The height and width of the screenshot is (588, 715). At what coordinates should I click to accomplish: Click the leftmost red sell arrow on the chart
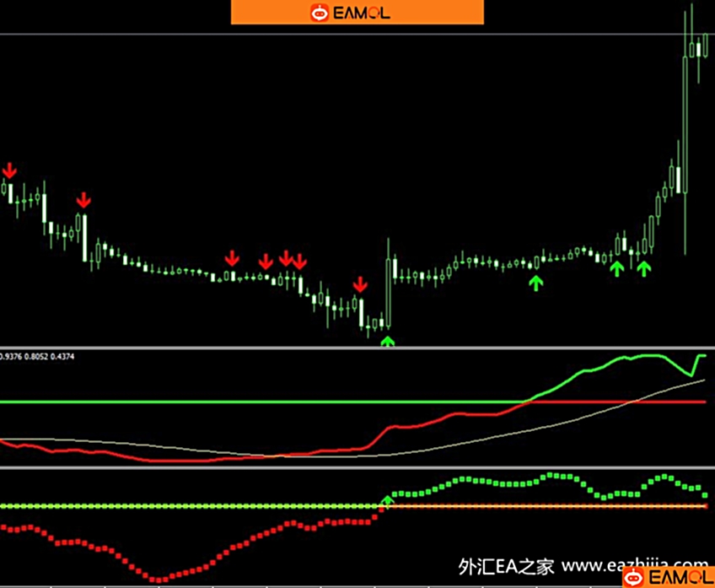pyautogui.click(x=9, y=170)
